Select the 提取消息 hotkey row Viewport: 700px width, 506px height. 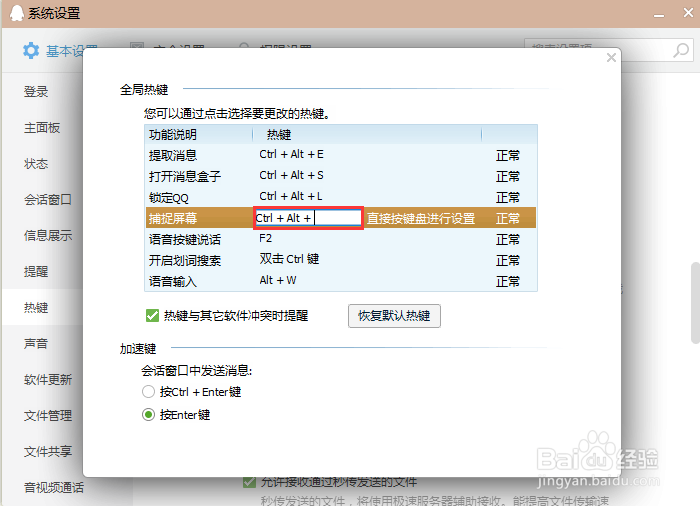pos(341,155)
